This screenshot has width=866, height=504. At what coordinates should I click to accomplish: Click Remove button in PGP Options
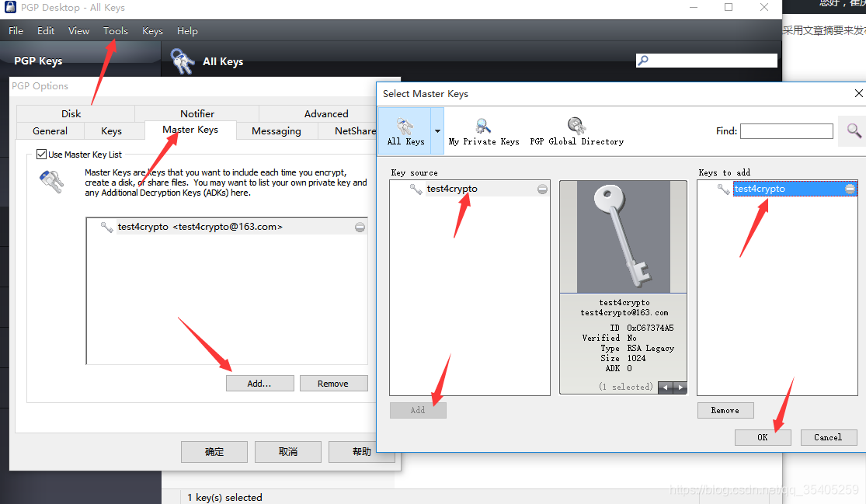(x=333, y=383)
